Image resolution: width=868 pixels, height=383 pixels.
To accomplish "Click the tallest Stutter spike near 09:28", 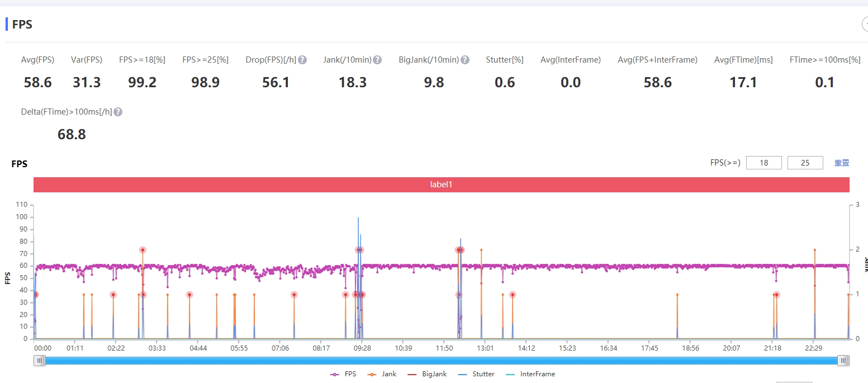I will 358,218.
